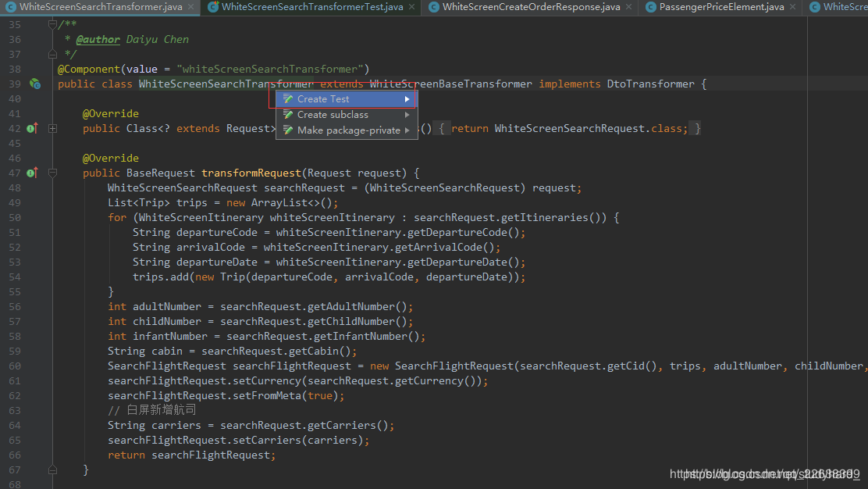Viewport: 868px width, 489px height.
Task: Click @Override annotation on line 46
Action: (111, 158)
